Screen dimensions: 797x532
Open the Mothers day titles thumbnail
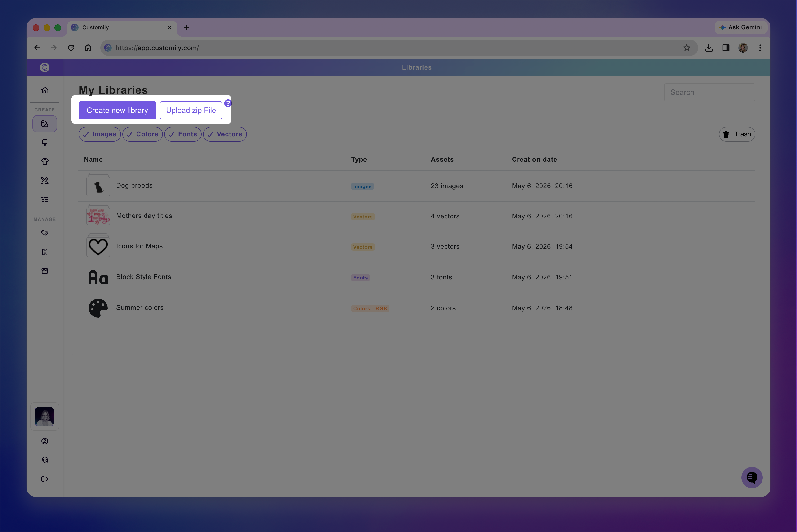98,215
